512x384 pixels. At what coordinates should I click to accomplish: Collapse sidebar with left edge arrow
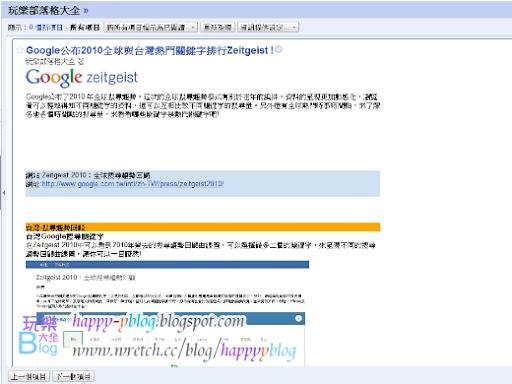click(4, 193)
